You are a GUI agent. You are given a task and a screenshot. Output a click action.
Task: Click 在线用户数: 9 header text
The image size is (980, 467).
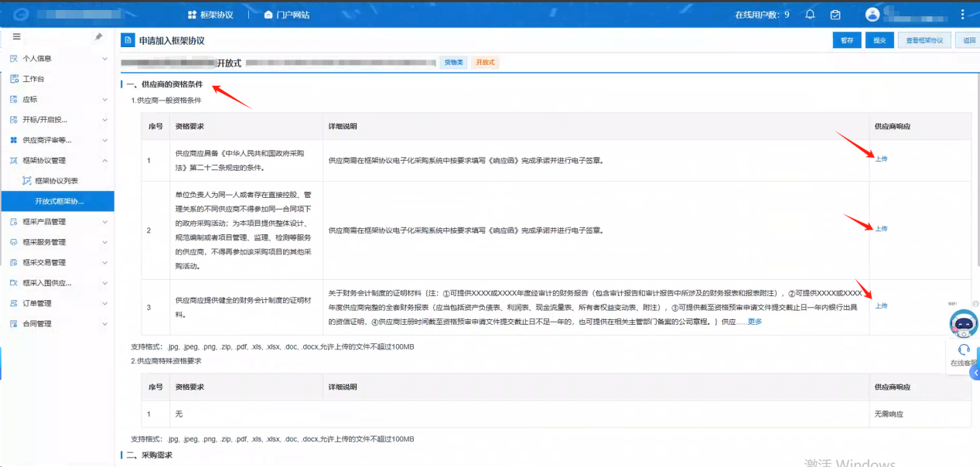pos(762,15)
